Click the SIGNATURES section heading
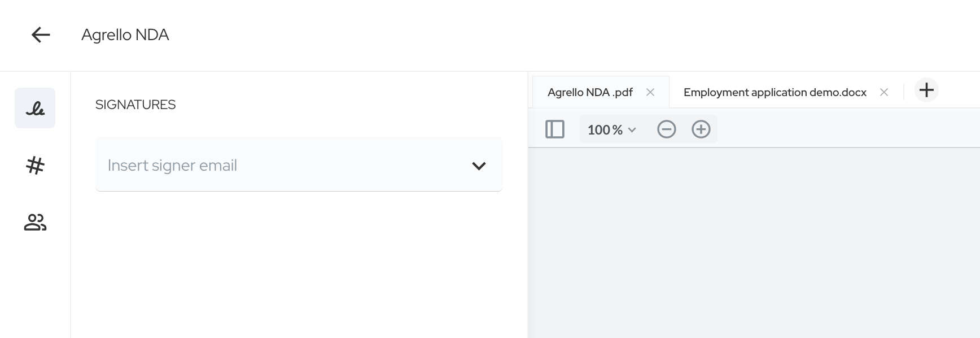The height and width of the screenshot is (338, 980). (x=135, y=105)
